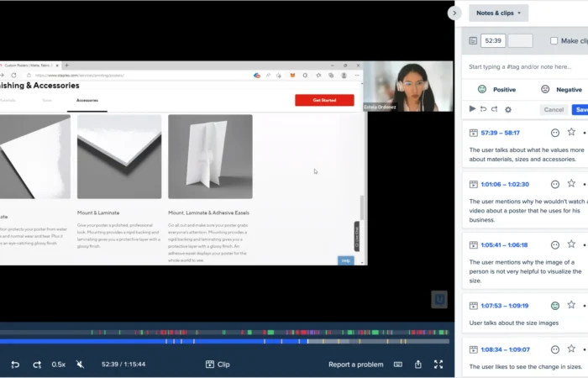
Task: Select the Accessories tab in the webpage
Action: pos(87,100)
